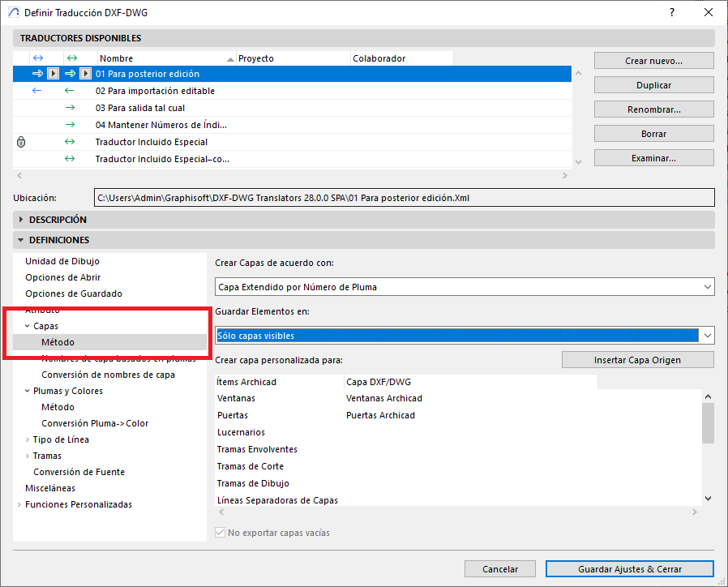Click the blue import arrow in row 02

coord(36,91)
